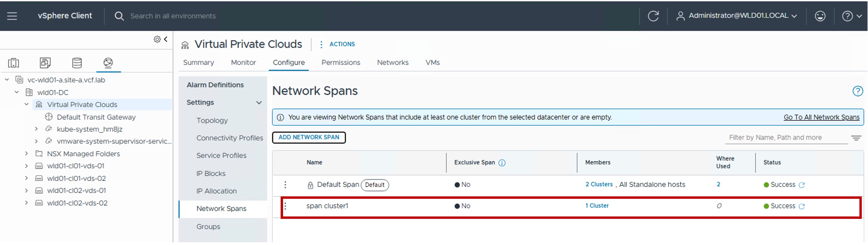Switch to Networking inventory view
The image size is (868, 245).
[x=108, y=63]
